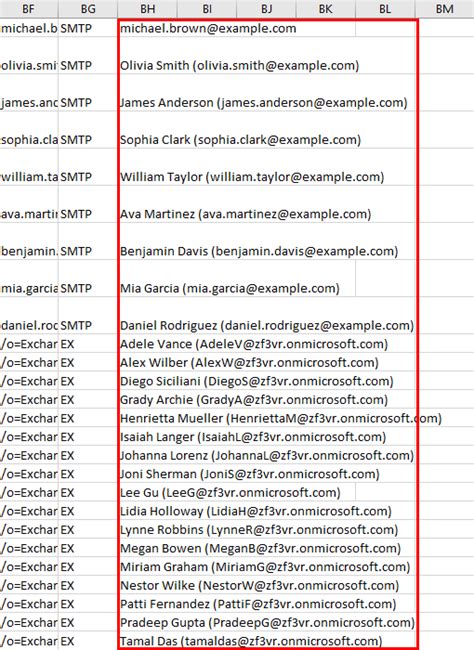Screen dimensions: 474x650
Task: Click the Mia Garcia email cell
Action: tap(230, 288)
